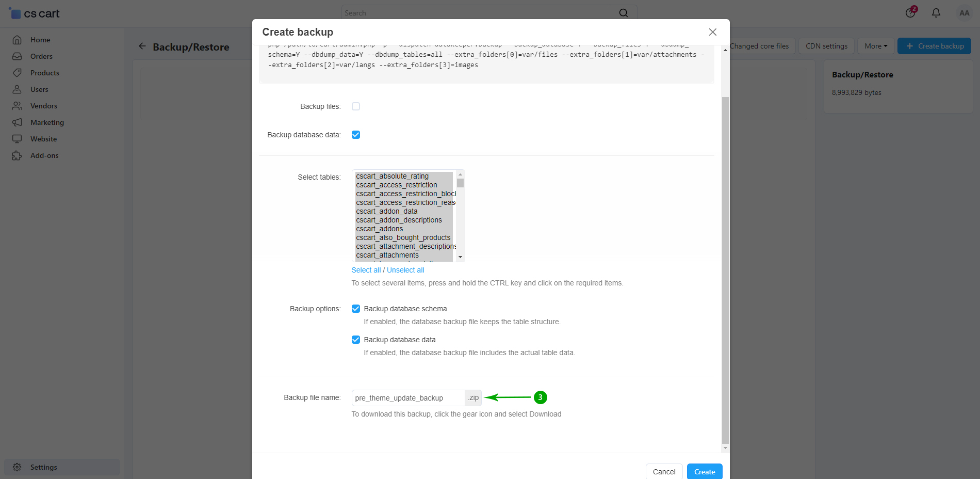Enable the Backup files checkbox
This screenshot has height=479, width=980.
[x=356, y=106]
